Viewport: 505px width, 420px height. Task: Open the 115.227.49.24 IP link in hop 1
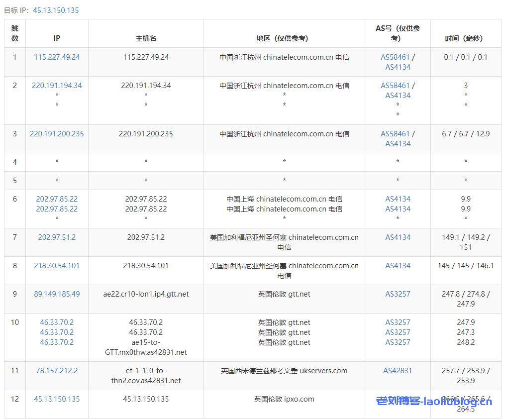pyautogui.click(x=57, y=57)
